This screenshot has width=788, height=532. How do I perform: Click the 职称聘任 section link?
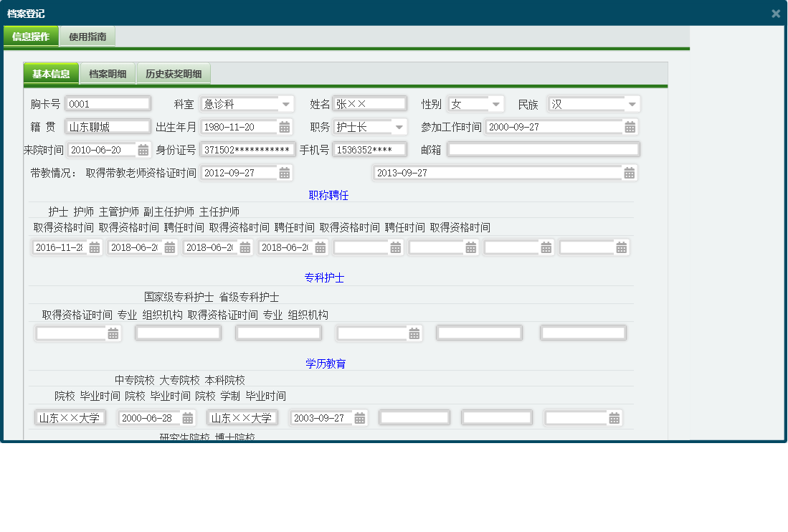click(x=327, y=194)
